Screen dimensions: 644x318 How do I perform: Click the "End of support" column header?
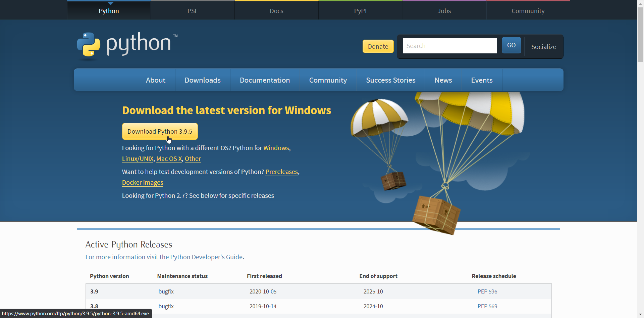point(378,276)
